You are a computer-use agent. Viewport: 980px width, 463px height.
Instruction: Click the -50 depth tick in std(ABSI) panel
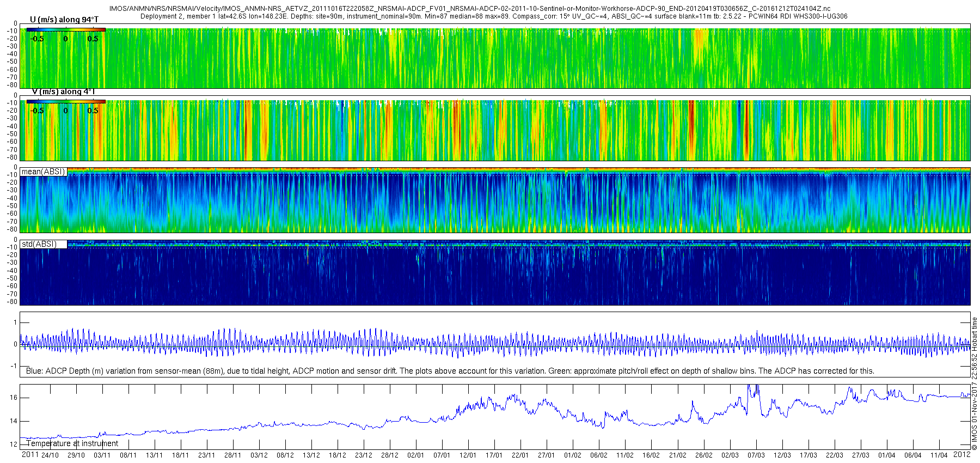pos(11,278)
